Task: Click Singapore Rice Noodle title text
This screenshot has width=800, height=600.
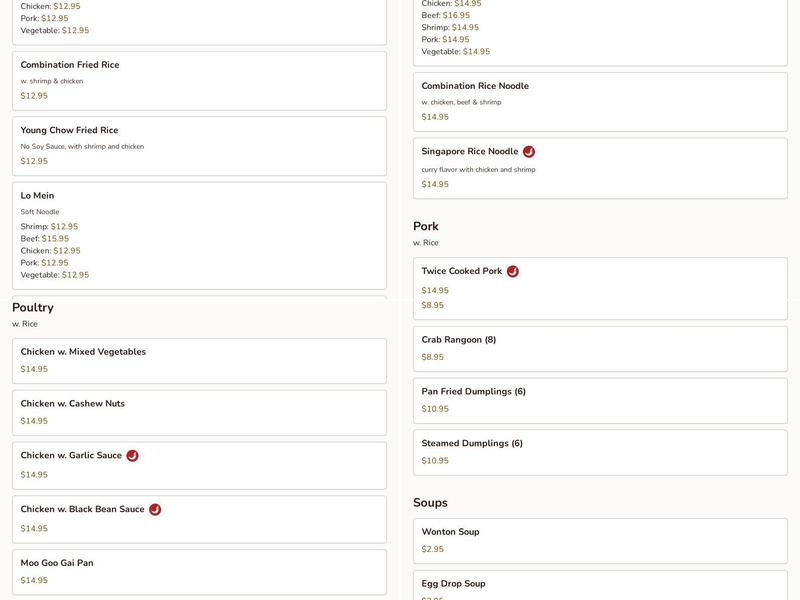Action: pos(470,152)
